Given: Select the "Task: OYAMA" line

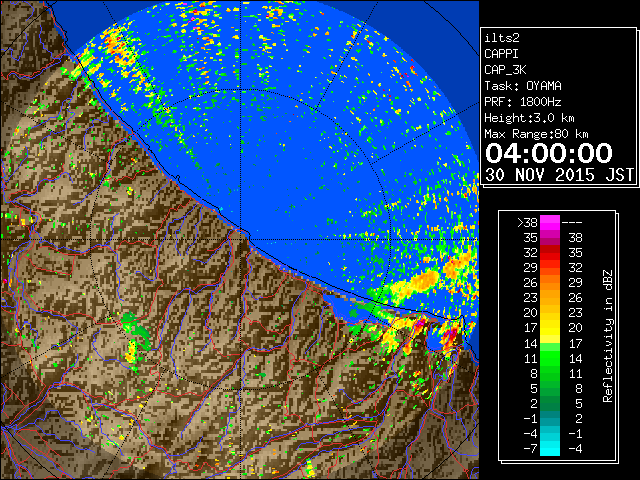Looking at the screenshot, I should pos(523,86).
